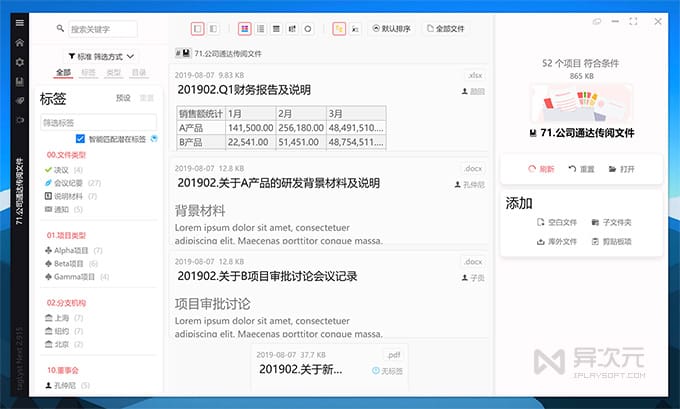680x409 pixels.
Task: Add a 库外文件 external file
Action: (x=557, y=242)
